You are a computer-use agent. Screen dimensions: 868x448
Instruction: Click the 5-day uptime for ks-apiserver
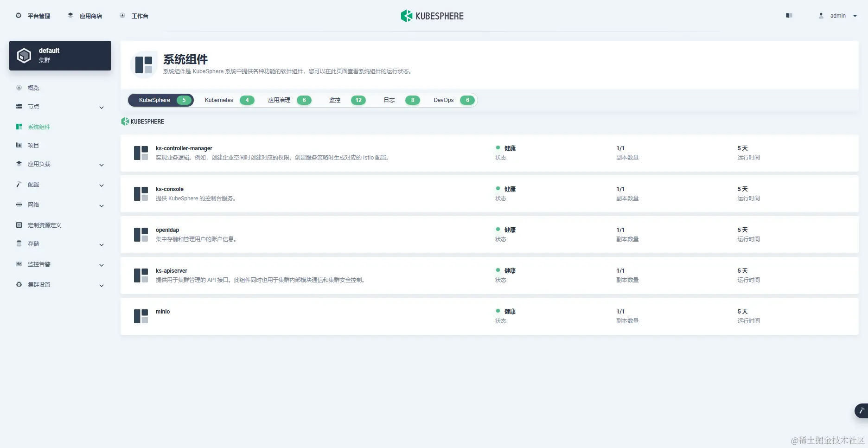(743, 271)
